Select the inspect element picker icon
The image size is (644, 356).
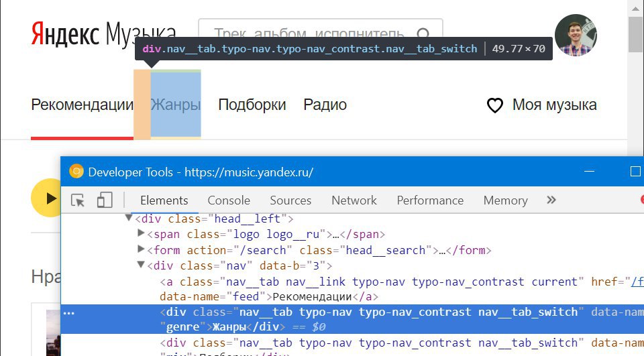[x=78, y=200]
